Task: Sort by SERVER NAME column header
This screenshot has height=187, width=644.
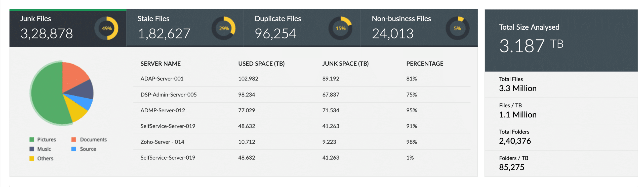Action: pos(160,64)
